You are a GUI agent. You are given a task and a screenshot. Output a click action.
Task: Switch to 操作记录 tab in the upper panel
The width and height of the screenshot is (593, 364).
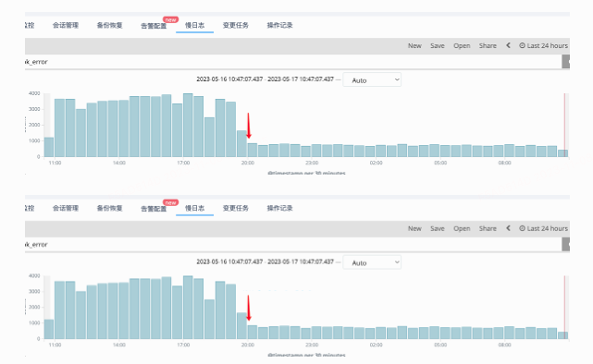280,25
